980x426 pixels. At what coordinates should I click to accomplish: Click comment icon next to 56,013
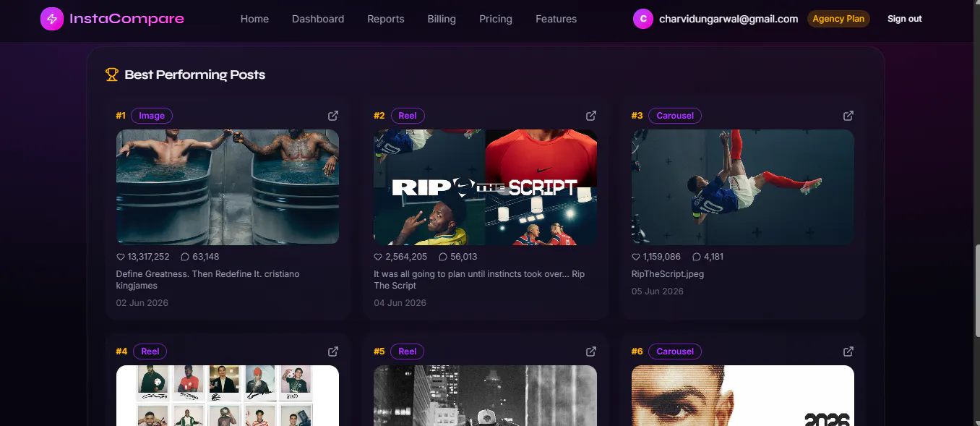(443, 257)
